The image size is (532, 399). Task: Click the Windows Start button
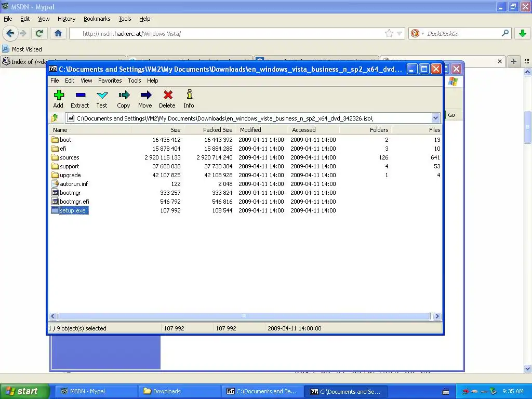point(25,391)
